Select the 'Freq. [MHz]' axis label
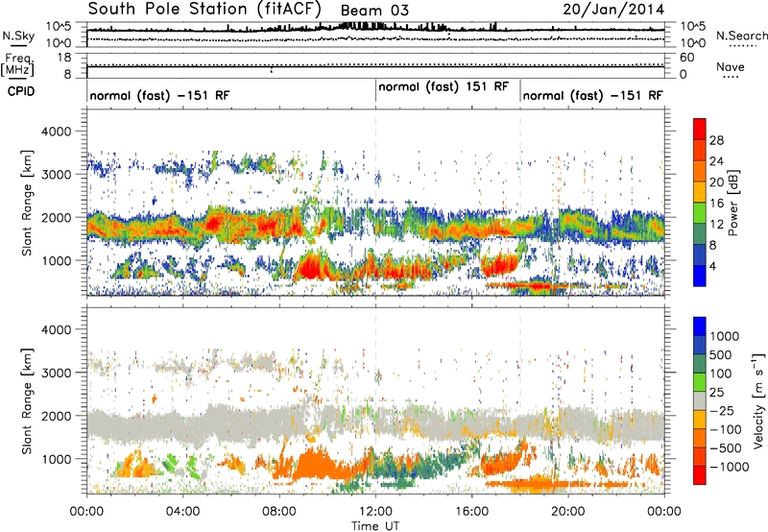Image resolution: width=768 pixels, height=532 pixels. 18,65
